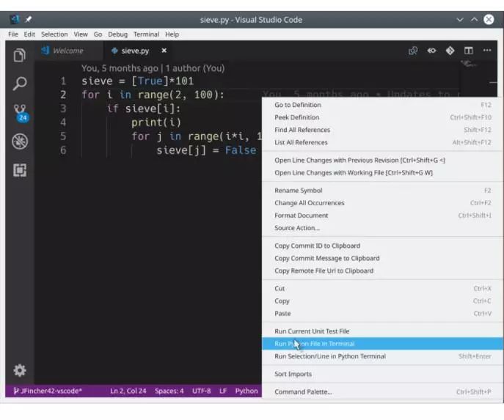
Task: Choose Cut from context menu
Action: click(382, 288)
